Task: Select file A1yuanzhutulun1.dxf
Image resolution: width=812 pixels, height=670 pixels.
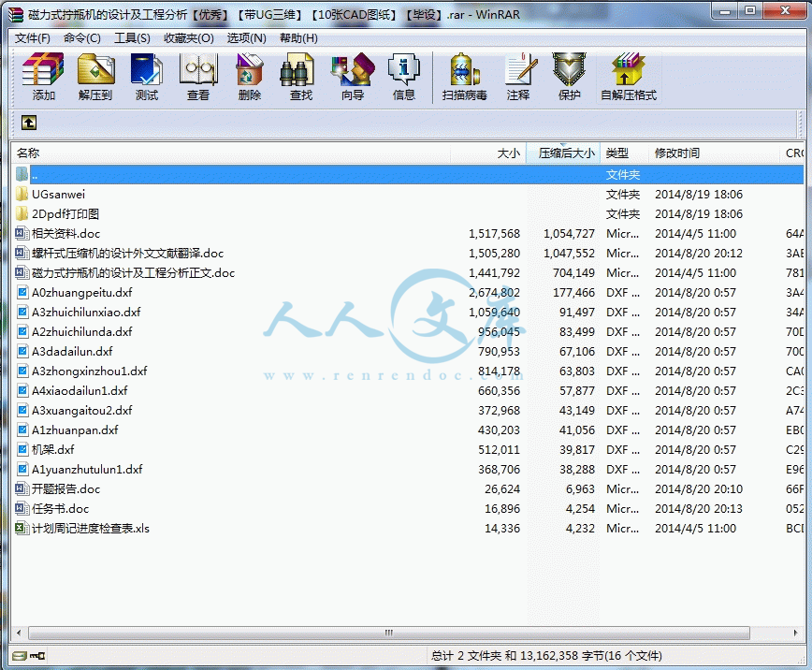Action: pos(87,470)
